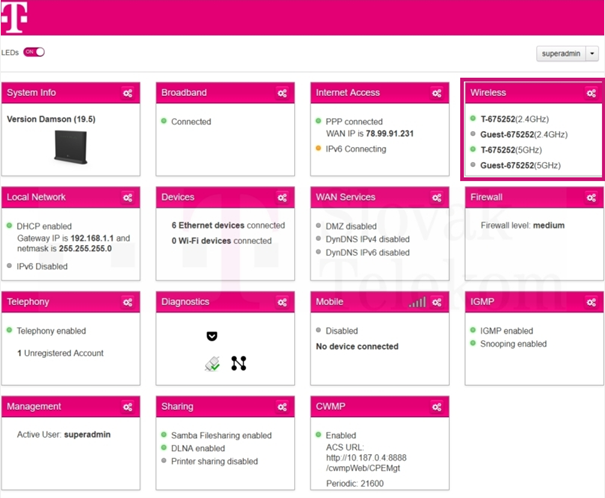This screenshot has width=605, height=498.
Task: Click WAN IP 78.99.91.231 text
Action: tap(370, 134)
